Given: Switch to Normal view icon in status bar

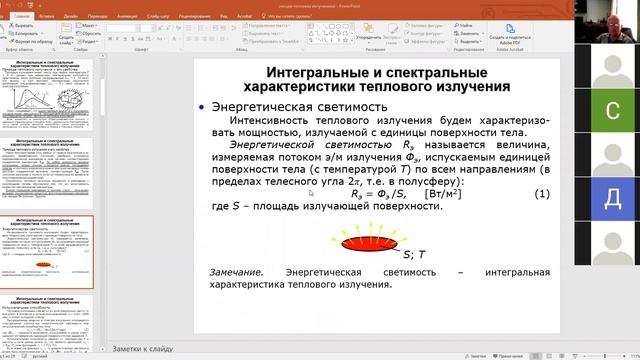Looking at the screenshot, I should point(536,356).
